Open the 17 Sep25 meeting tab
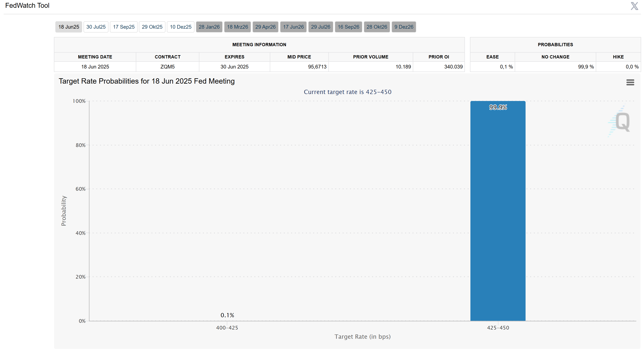The width and height of the screenshot is (644, 351). coord(124,27)
